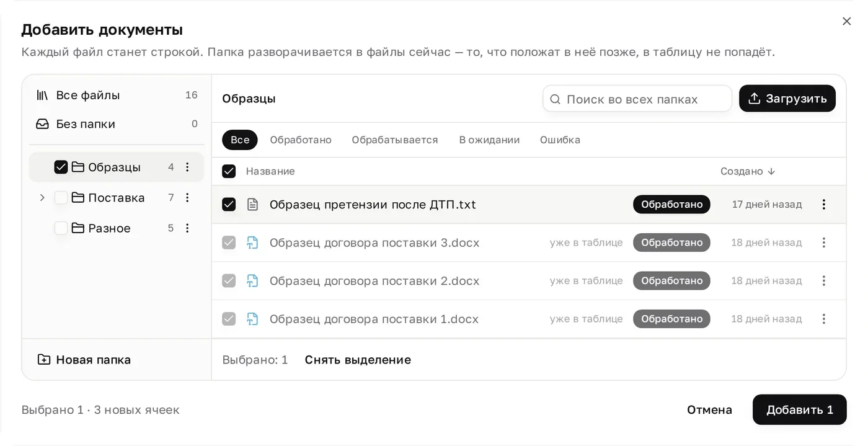The image size is (868, 446).
Task: Select the Все filter tab
Action: coord(240,140)
